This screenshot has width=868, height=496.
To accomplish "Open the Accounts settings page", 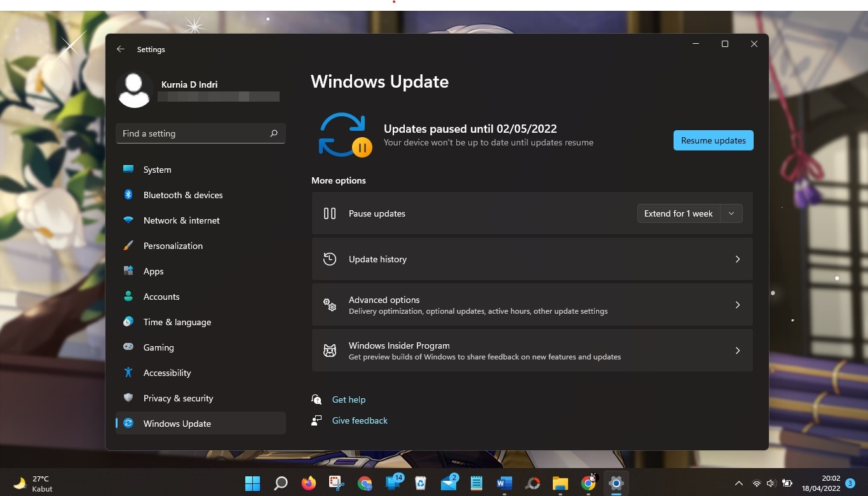I will pos(201,297).
